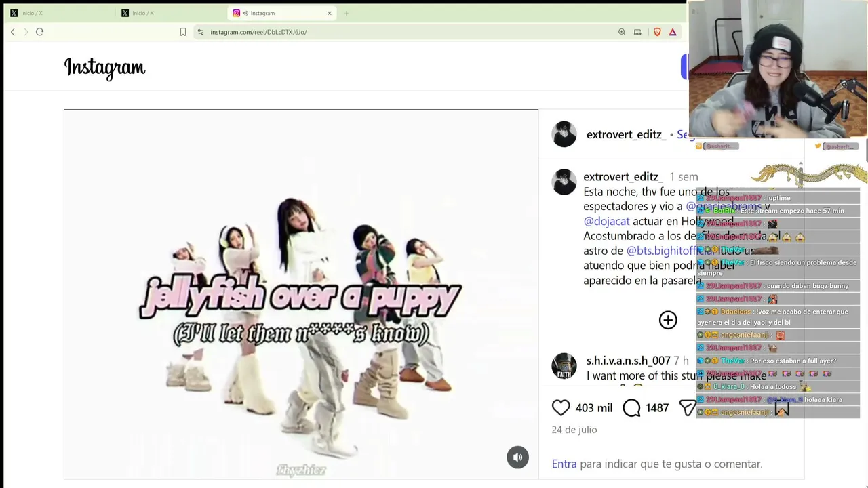Open the @dojacat mention link
The height and width of the screenshot is (488, 868).
tap(606, 221)
